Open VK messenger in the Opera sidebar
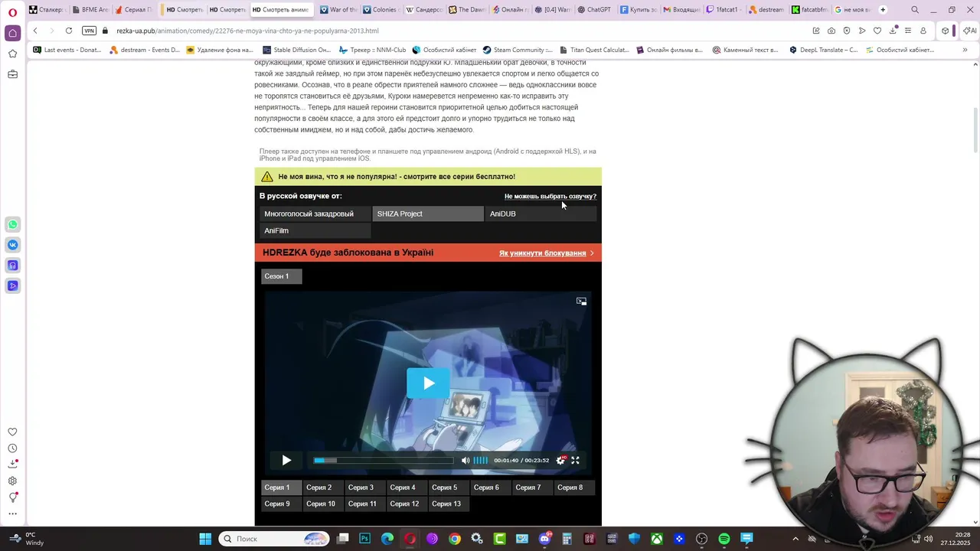The width and height of the screenshot is (980, 551). click(x=12, y=245)
